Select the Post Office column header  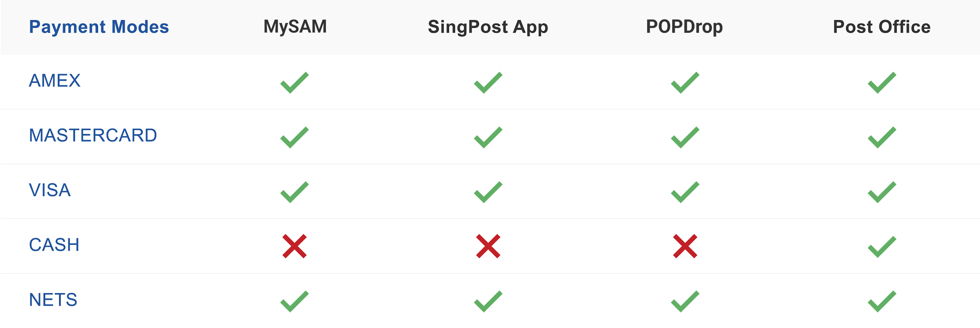pyautogui.click(x=882, y=27)
